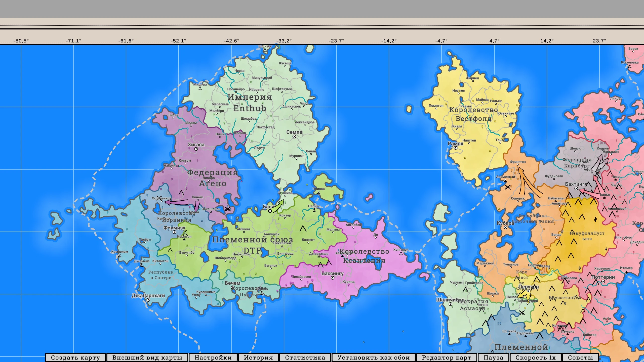Change simulation speed via Скорость 1x
The width and height of the screenshot is (644, 362).
[535, 357]
